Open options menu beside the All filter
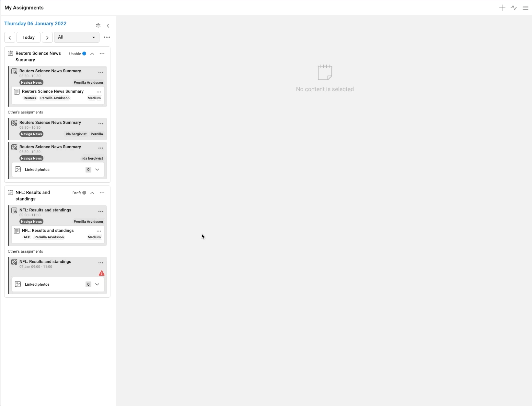Screen dimensions: 532x406 click(x=107, y=37)
